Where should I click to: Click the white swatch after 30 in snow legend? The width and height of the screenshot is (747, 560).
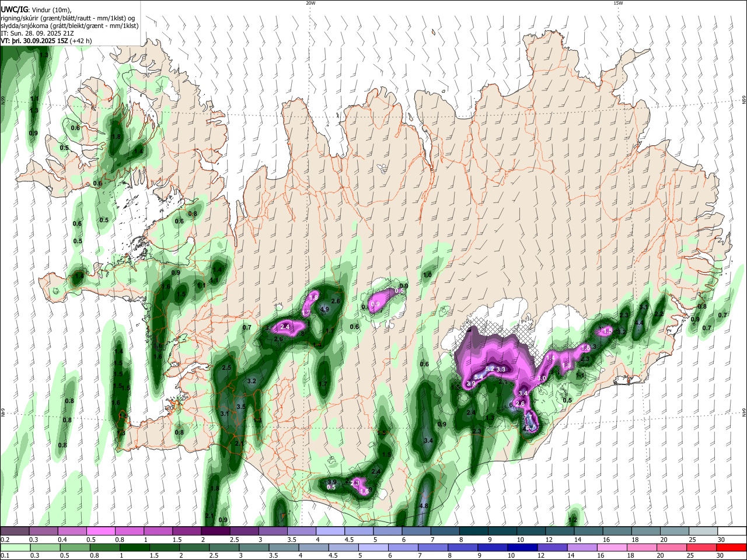tap(732, 531)
